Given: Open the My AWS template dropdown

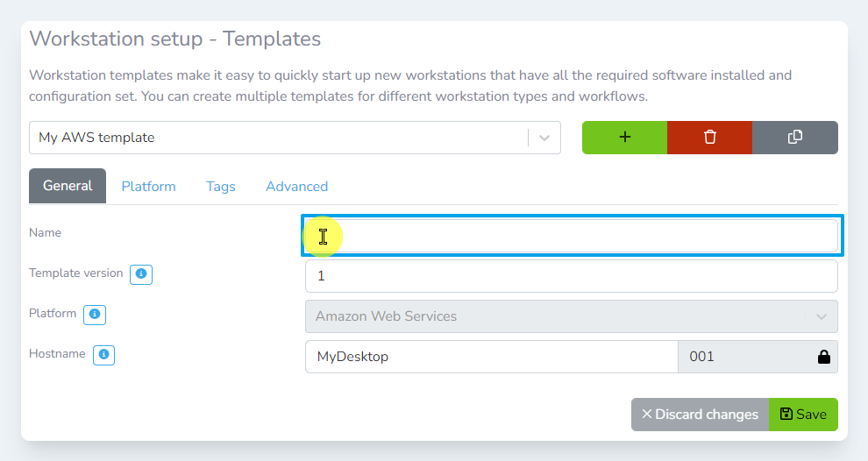Looking at the screenshot, I should (279, 138).
